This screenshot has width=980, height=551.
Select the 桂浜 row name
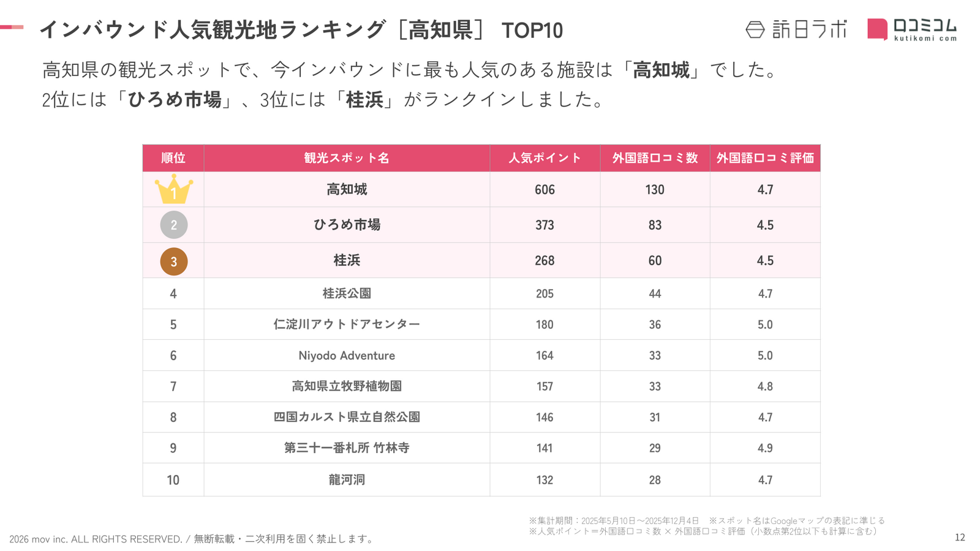point(347,260)
